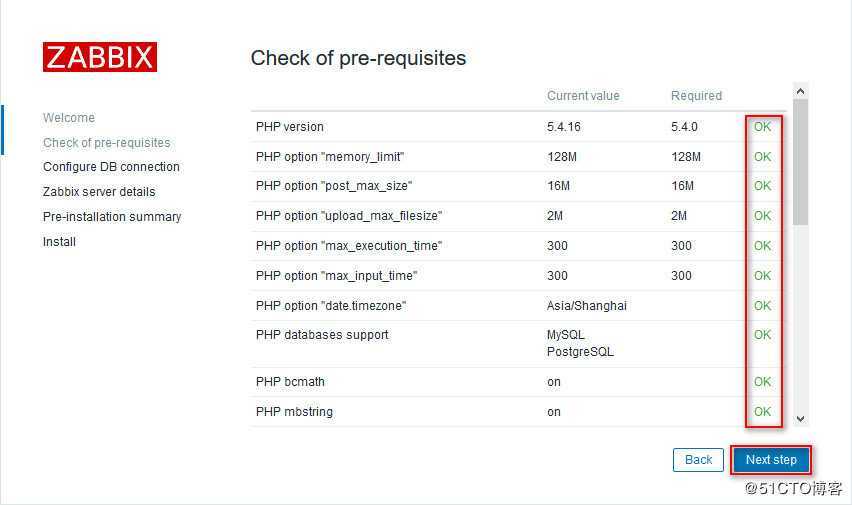Select the Welcome step in sidebar

69,117
